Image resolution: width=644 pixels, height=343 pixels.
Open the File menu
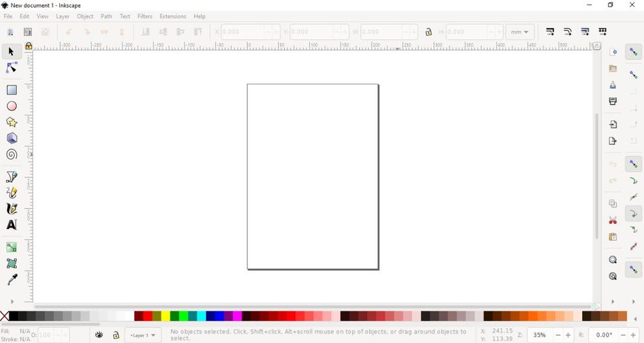tap(8, 16)
